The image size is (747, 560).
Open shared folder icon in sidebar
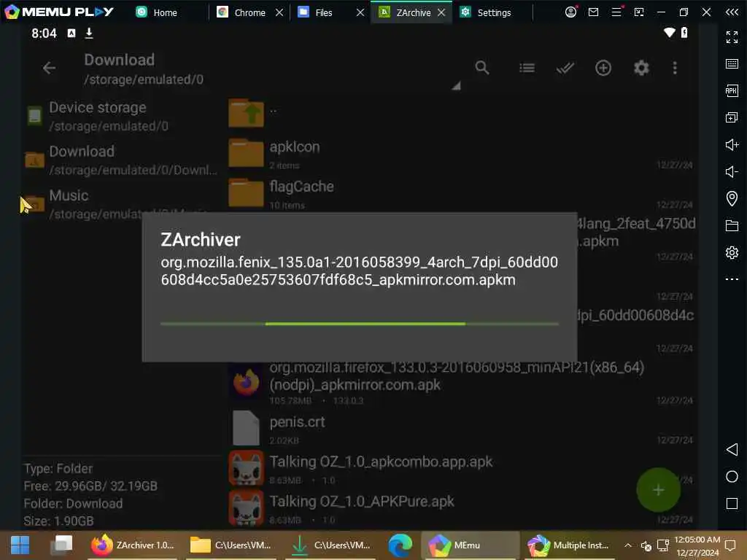pos(732,225)
